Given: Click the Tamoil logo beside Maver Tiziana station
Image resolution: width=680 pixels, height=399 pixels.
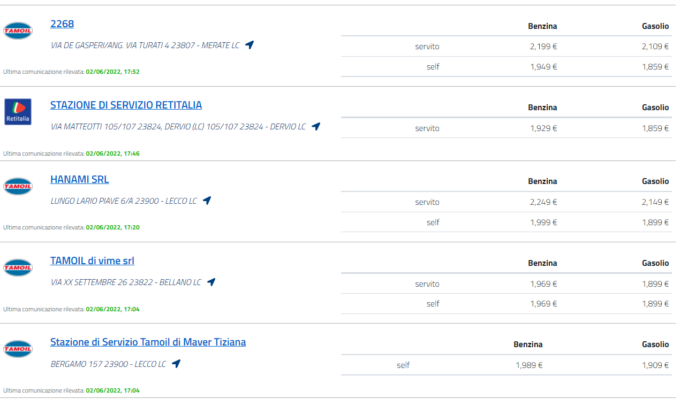Looking at the screenshot, I should 18,349.
